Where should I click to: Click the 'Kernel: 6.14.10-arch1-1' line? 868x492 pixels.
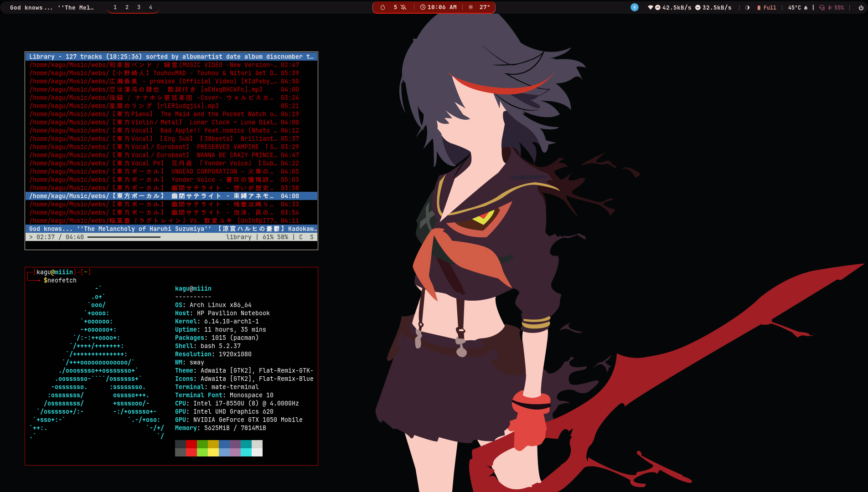(217, 321)
